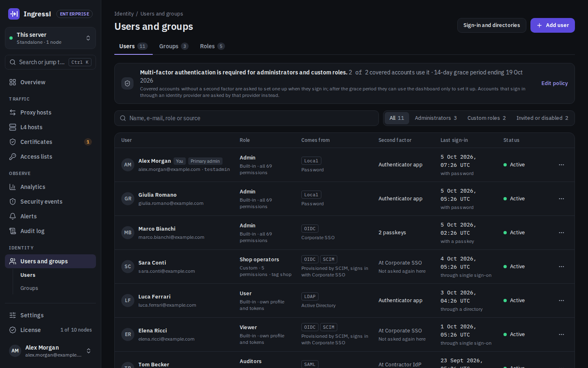The width and height of the screenshot is (588, 368).
Task: Click the L4 hosts server icon
Action: pyautogui.click(x=13, y=127)
